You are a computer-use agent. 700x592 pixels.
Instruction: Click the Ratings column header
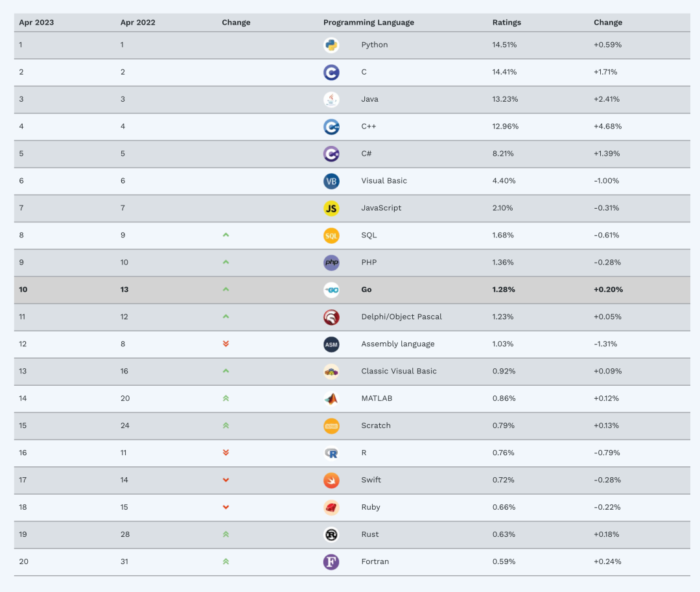(506, 23)
